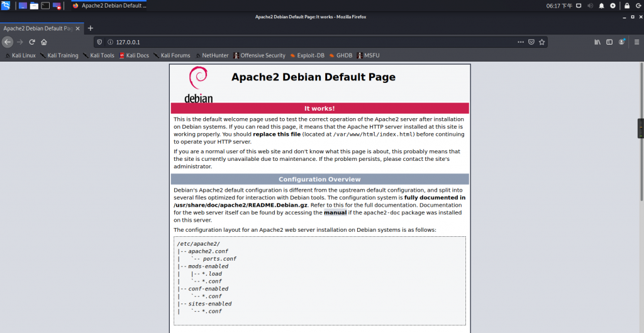The image size is (644, 333).
Task: Click the /etc/apache2/ line in the tree
Action: 198,244
